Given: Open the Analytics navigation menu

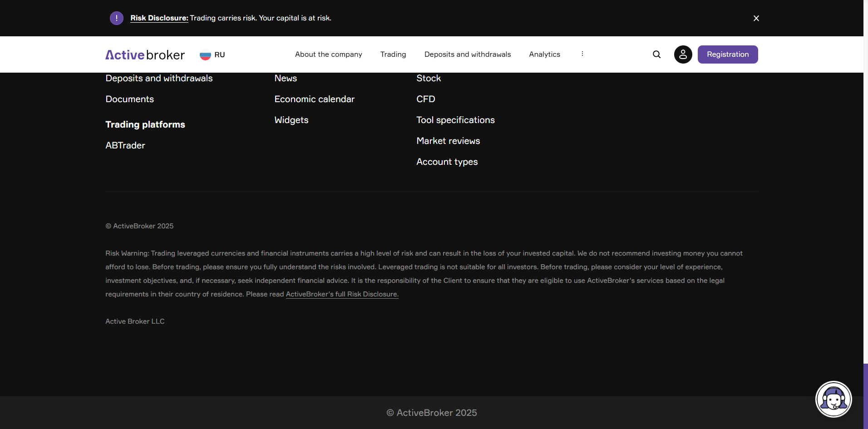Looking at the screenshot, I should pos(544,54).
